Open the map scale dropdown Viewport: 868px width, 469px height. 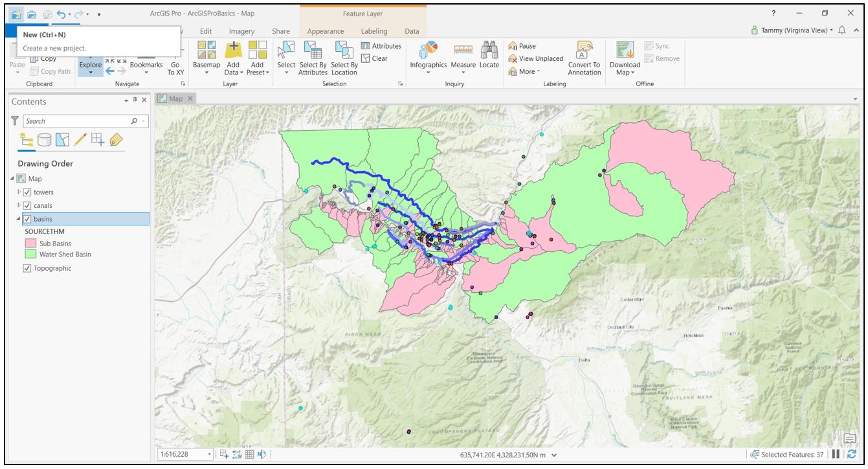(x=210, y=455)
